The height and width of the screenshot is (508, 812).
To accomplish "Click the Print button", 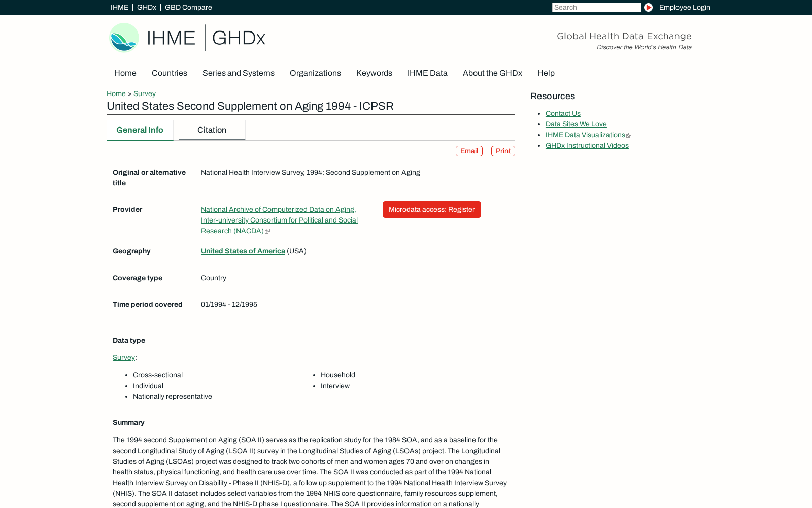I will (x=503, y=151).
